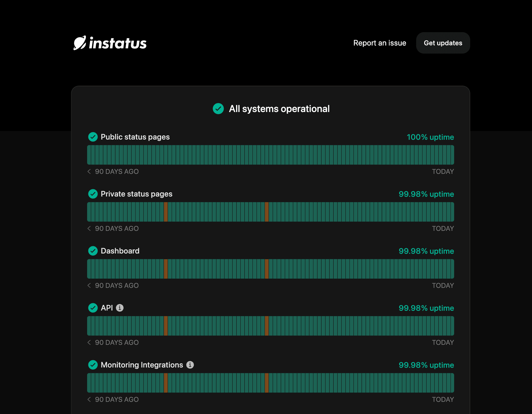Click the checkmark icon beside Monitoring Integrations
The width and height of the screenshot is (532, 414).
pyautogui.click(x=93, y=365)
